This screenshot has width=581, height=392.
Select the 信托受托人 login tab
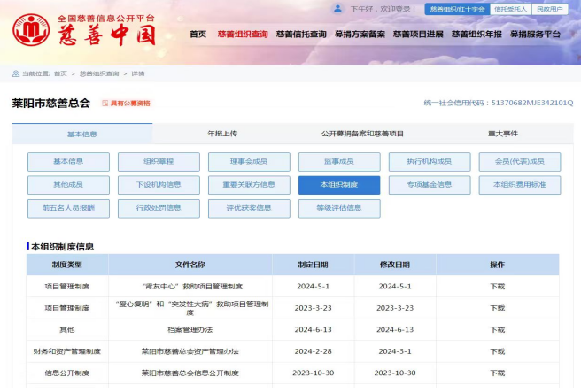click(x=508, y=9)
